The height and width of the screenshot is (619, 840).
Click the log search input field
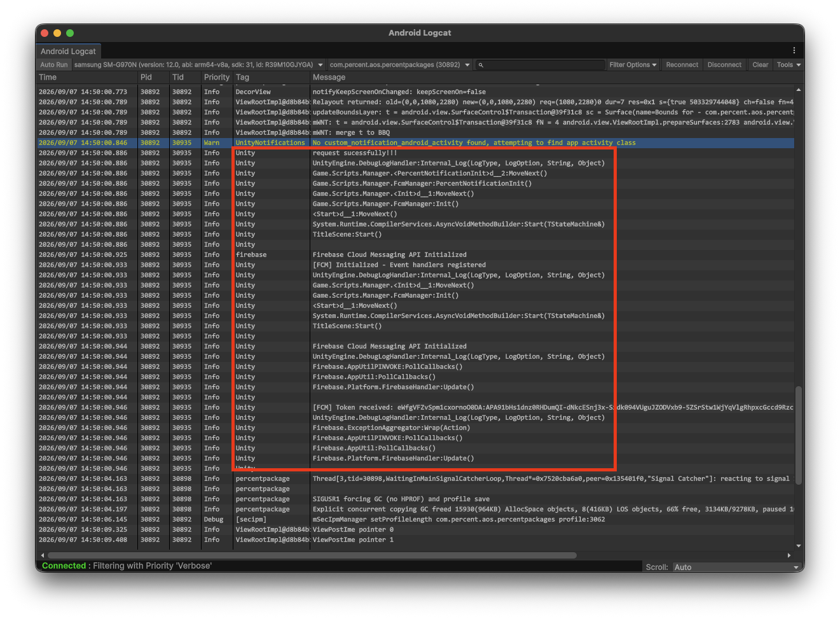[x=540, y=65]
